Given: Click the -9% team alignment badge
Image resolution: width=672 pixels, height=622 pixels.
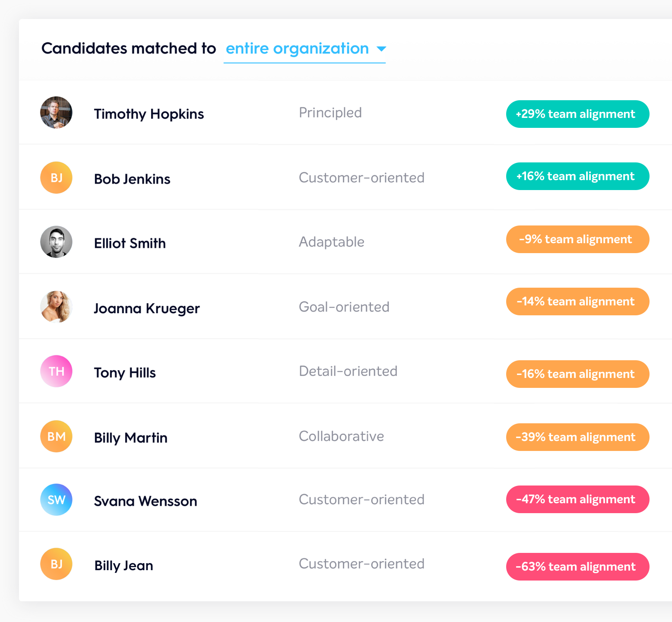Looking at the screenshot, I should [577, 239].
